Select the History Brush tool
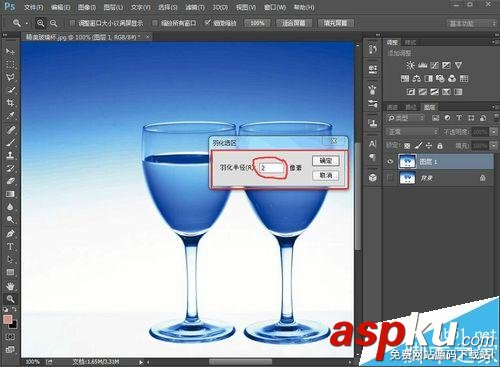 10,168
